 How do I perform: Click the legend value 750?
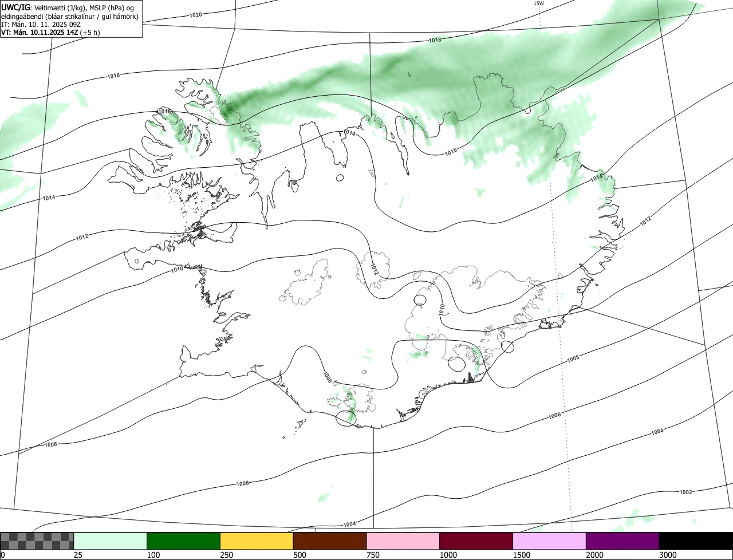click(373, 555)
